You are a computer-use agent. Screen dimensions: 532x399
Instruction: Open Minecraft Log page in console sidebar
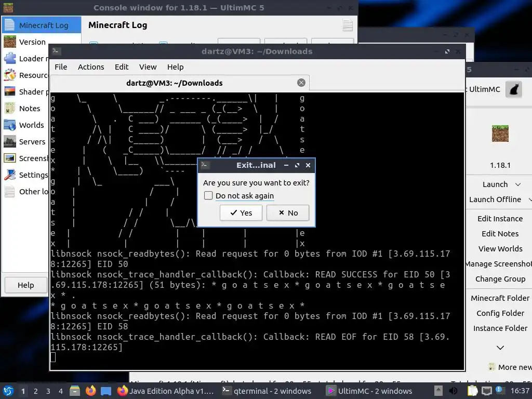(x=42, y=25)
